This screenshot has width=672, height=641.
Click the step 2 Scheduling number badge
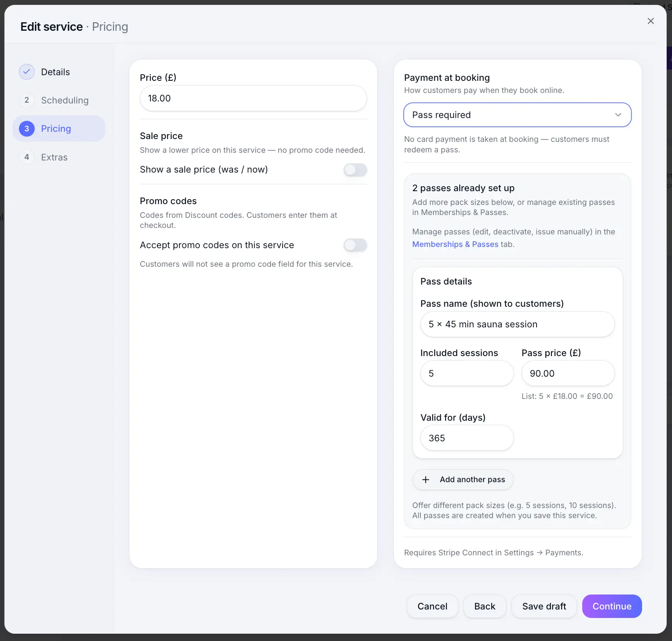coord(27,100)
